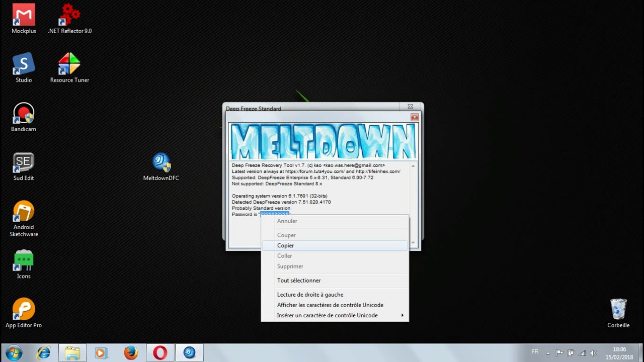This screenshot has width=644, height=362.
Task: Choose 'Tout sélectionner' from the context menu
Action: point(299,280)
